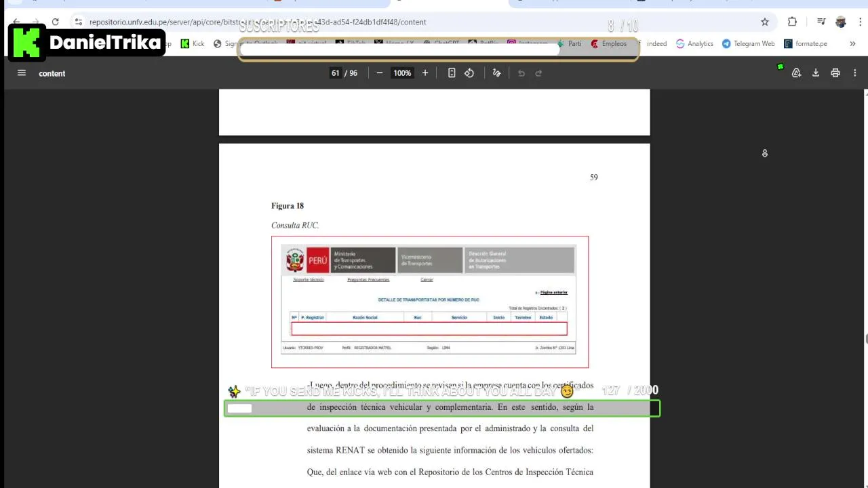Expand the hidden bookmarks chevron
Viewport: 868px width, 488px height.
[x=852, y=43]
